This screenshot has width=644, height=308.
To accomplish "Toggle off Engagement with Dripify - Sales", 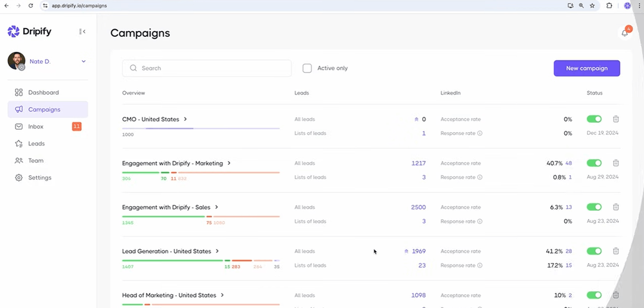I will click(x=594, y=207).
